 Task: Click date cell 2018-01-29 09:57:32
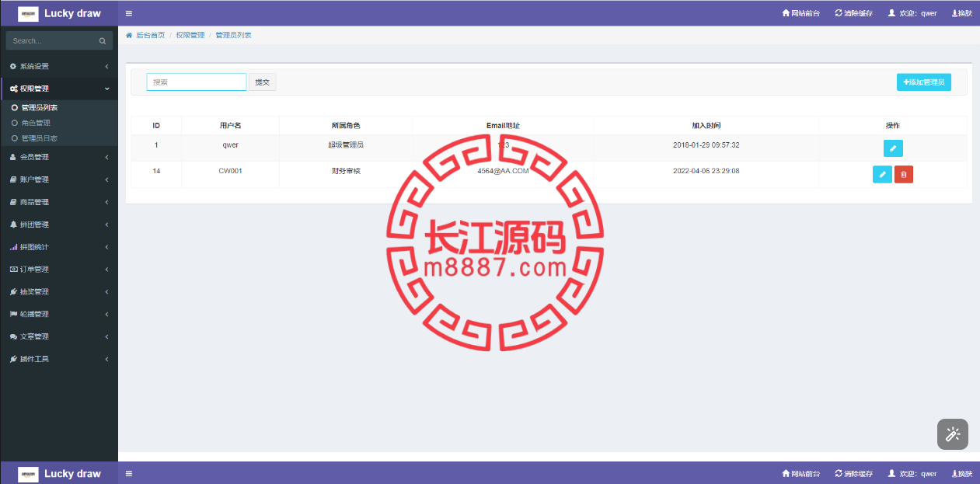tap(706, 145)
